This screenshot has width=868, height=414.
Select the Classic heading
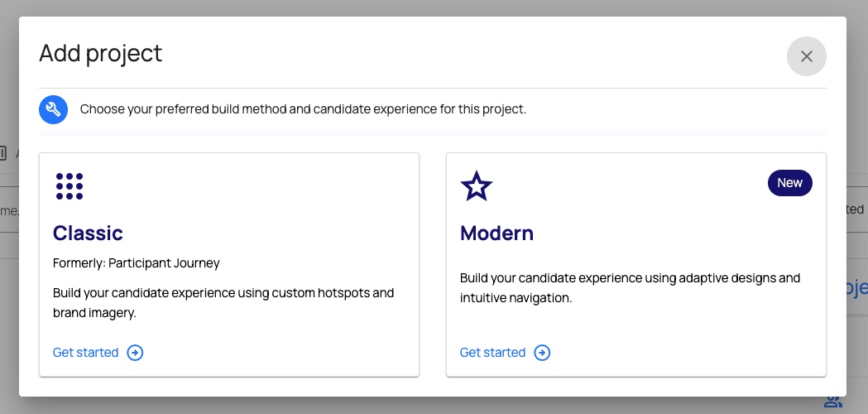tap(88, 233)
